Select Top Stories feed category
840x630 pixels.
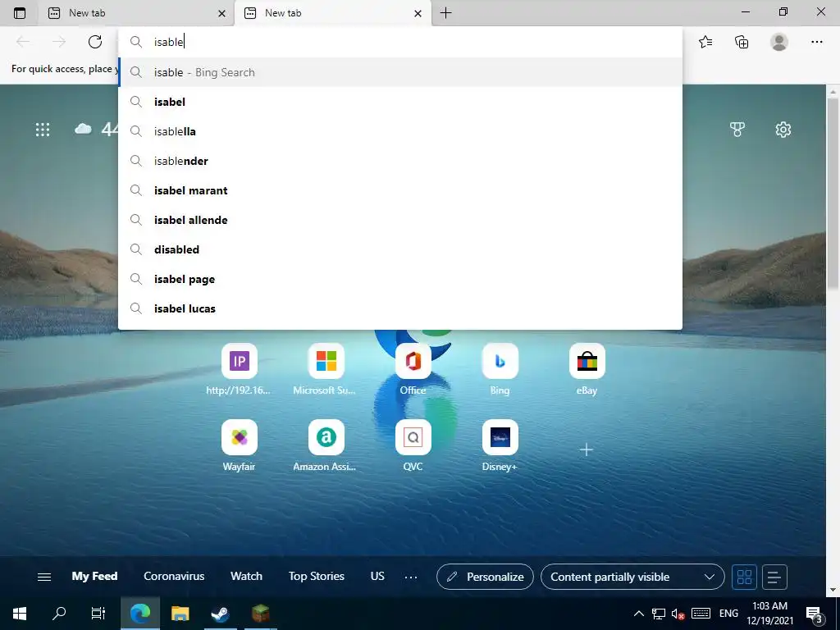point(317,577)
